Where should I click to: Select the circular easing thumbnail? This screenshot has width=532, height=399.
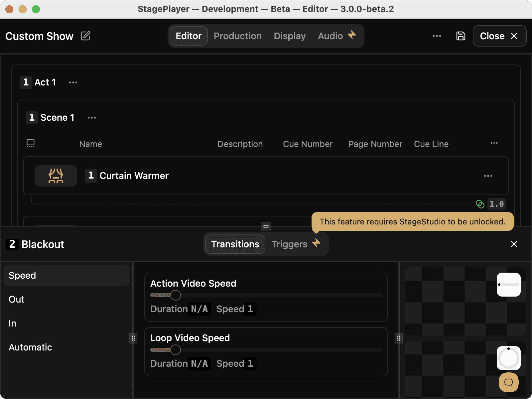tap(509, 358)
